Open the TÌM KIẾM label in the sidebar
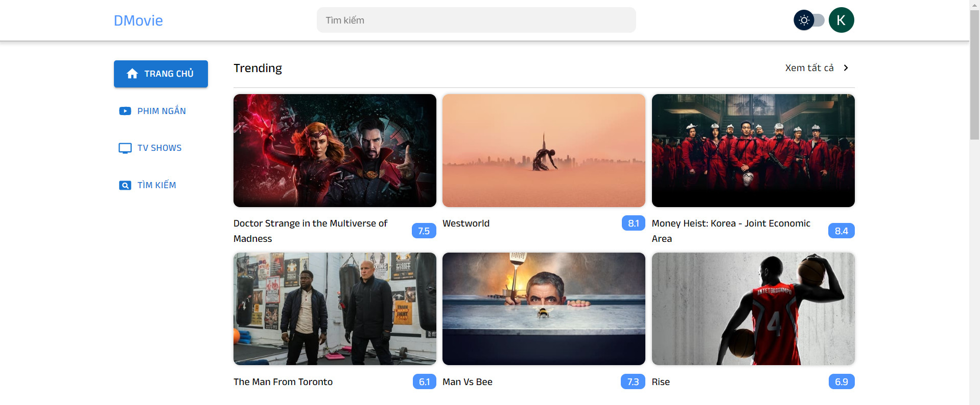This screenshot has width=980, height=405. click(156, 185)
